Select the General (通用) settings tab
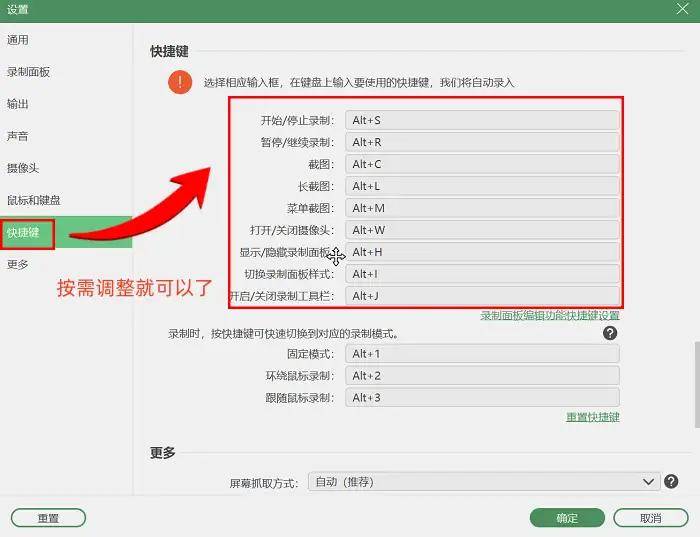Viewport: 700px width, 537px height. (x=18, y=40)
